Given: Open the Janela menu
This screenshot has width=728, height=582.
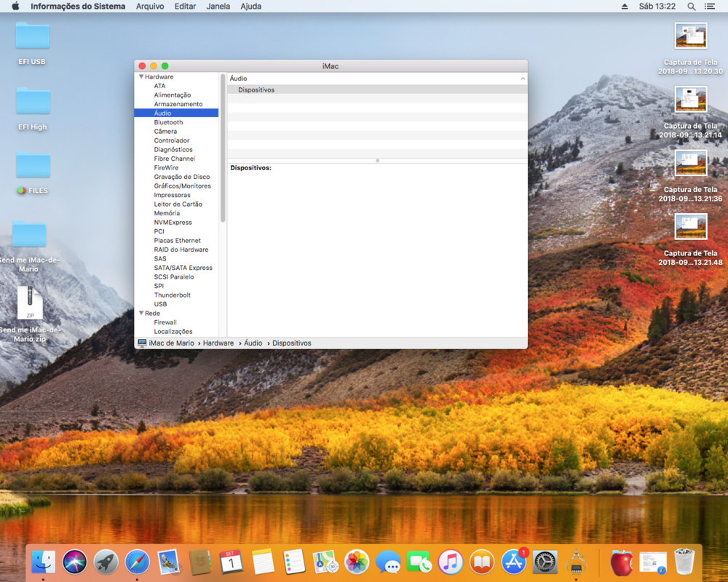Looking at the screenshot, I should click(x=218, y=7).
